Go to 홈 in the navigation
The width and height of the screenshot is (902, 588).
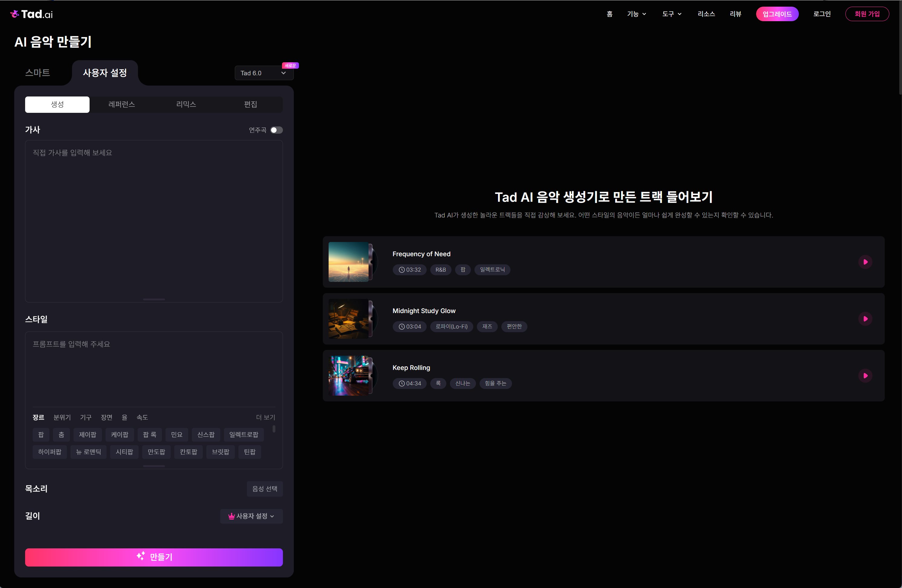(x=609, y=14)
